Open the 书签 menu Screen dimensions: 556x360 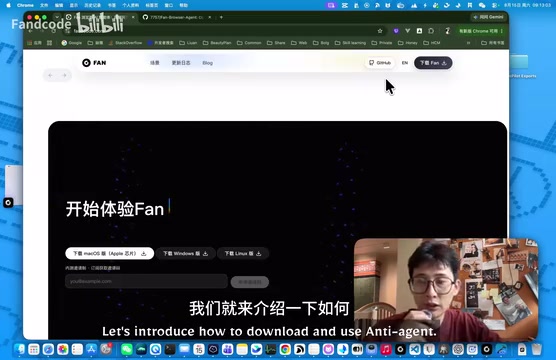pos(112,5)
